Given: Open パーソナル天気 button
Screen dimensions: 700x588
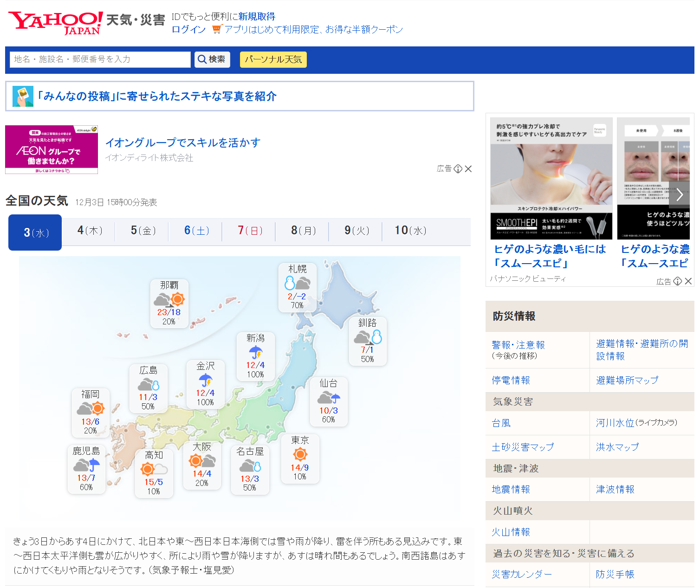Looking at the screenshot, I should [x=273, y=59].
